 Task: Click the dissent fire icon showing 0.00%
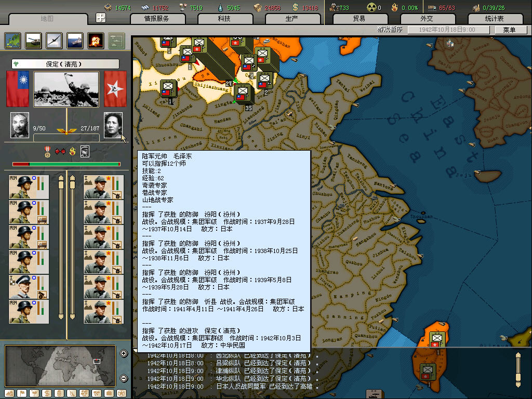[395, 7]
